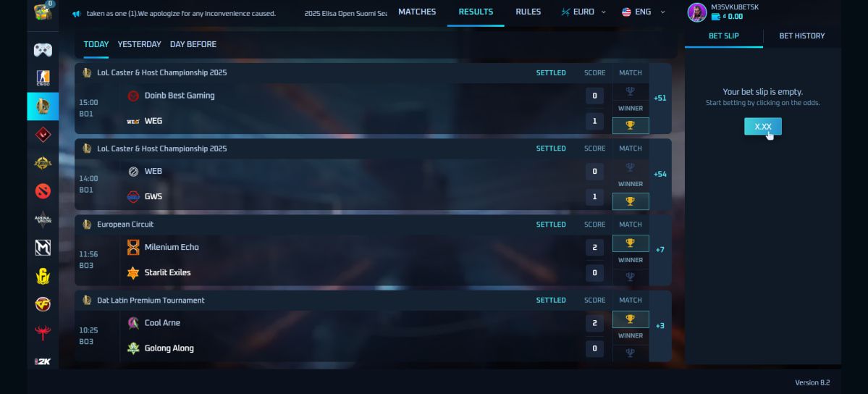Image resolution: width=868 pixels, height=394 pixels.
Task: Open the CS:GO game category icon
Action: pos(43,78)
